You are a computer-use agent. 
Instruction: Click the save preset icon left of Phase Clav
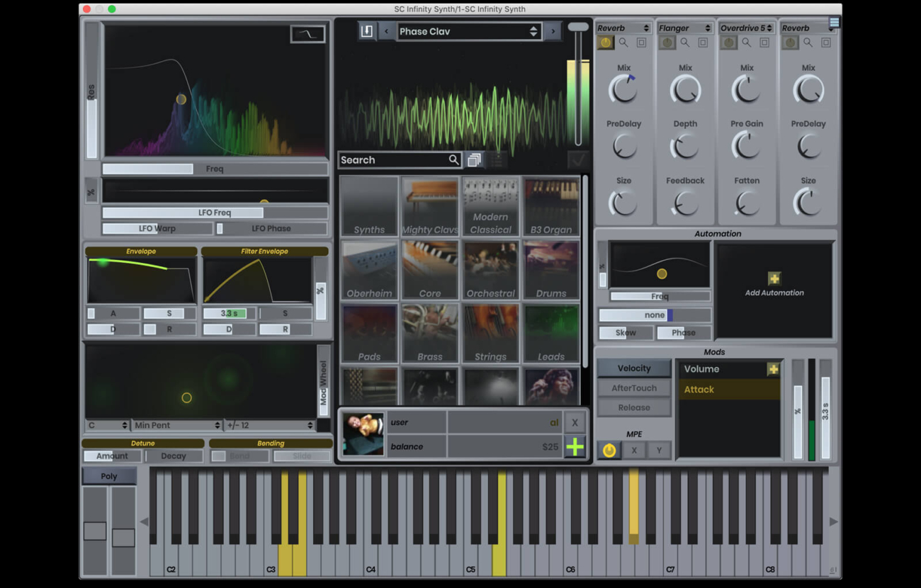[366, 31]
